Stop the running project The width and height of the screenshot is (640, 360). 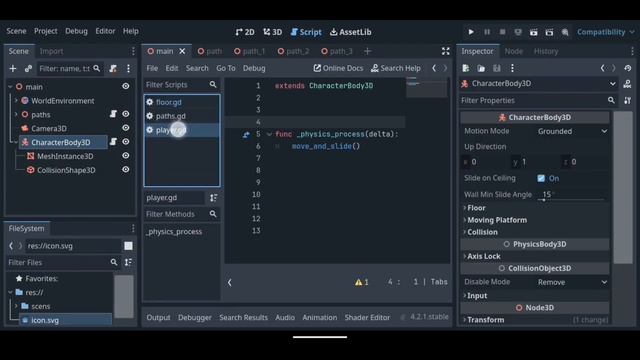point(502,32)
